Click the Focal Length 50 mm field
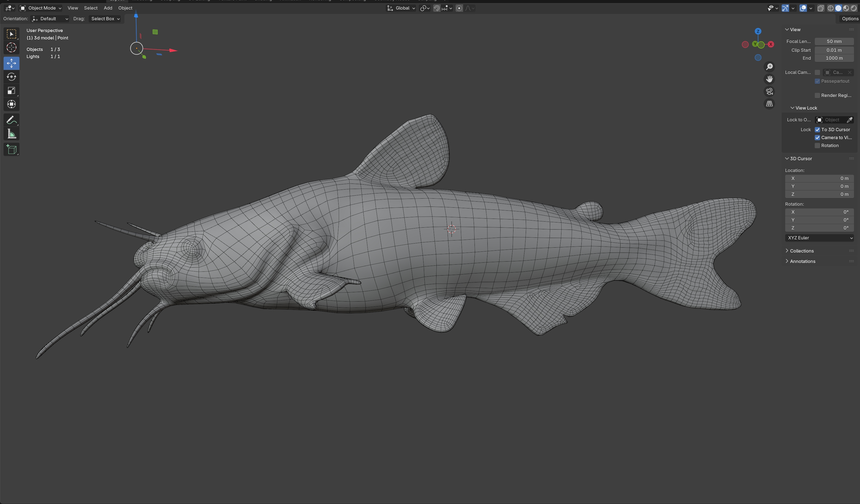 (x=834, y=41)
